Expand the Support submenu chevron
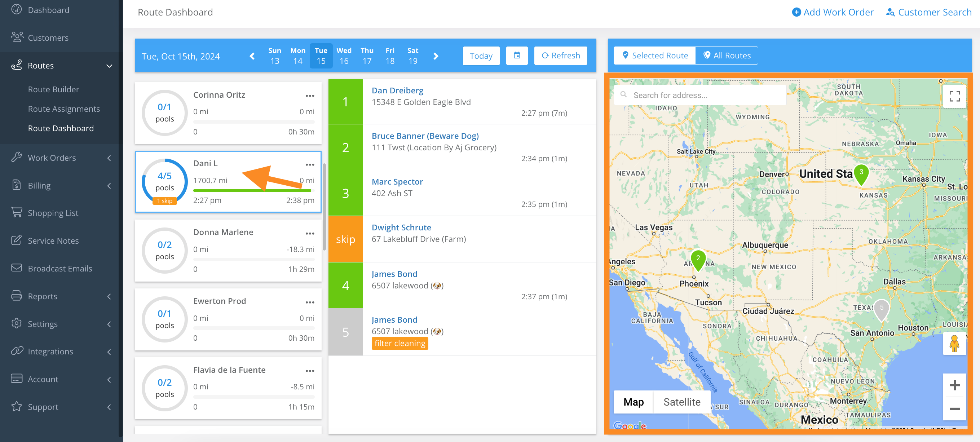The image size is (980, 442). (109, 407)
